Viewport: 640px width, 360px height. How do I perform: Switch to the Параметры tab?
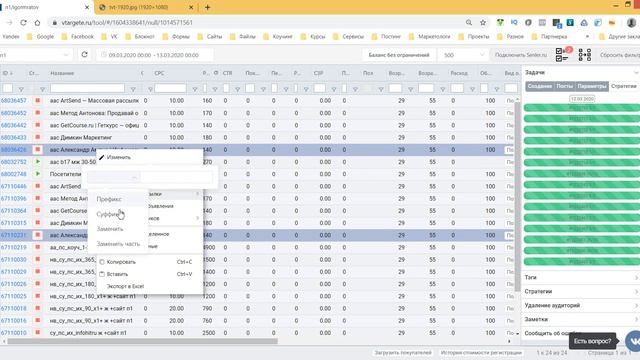coord(591,86)
